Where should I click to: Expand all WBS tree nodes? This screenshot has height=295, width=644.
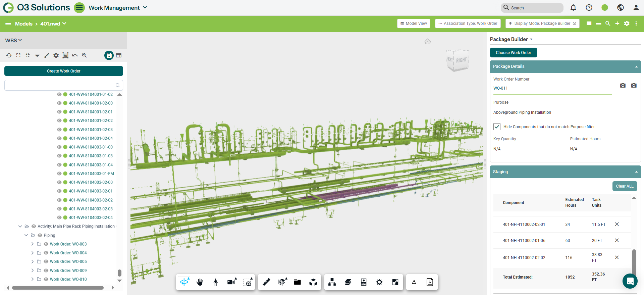[18, 55]
